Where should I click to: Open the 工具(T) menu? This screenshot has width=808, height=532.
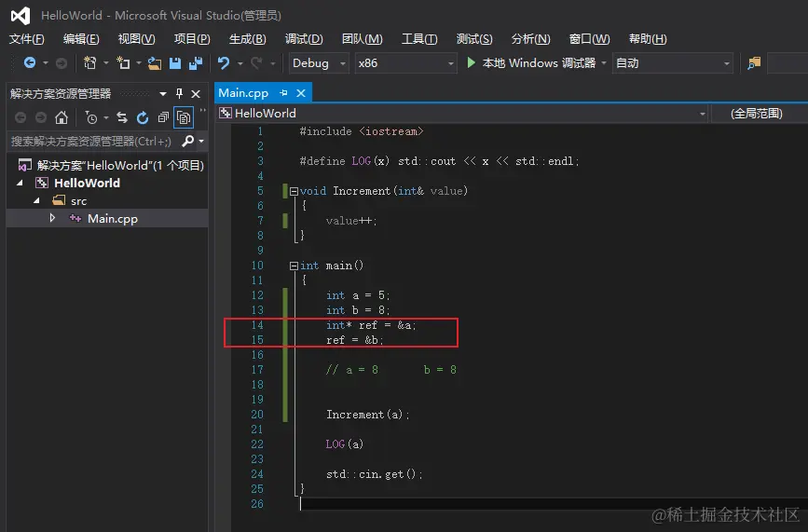pos(419,39)
